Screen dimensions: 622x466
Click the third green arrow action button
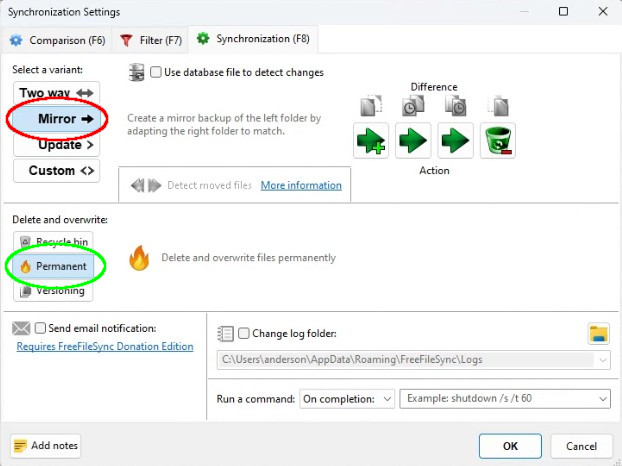point(455,141)
